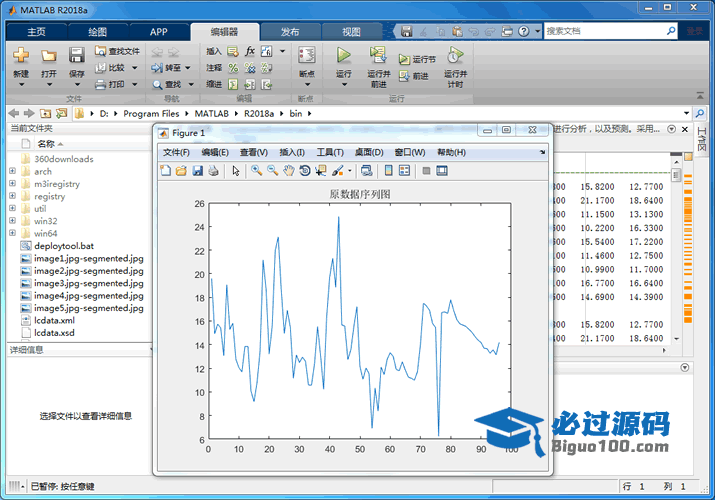The image size is (715, 500).
Task: Open the Print (打印) dropdown arrow
Action: tap(135, 84)
